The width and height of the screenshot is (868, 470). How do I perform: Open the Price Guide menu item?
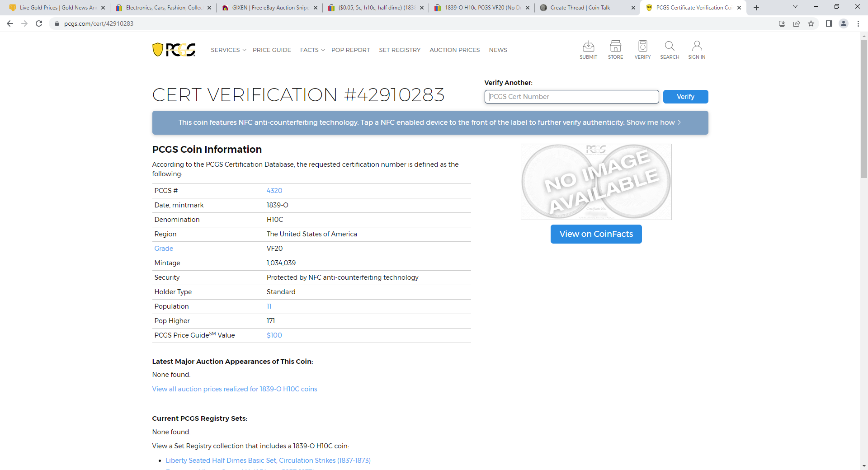(272, 50)
